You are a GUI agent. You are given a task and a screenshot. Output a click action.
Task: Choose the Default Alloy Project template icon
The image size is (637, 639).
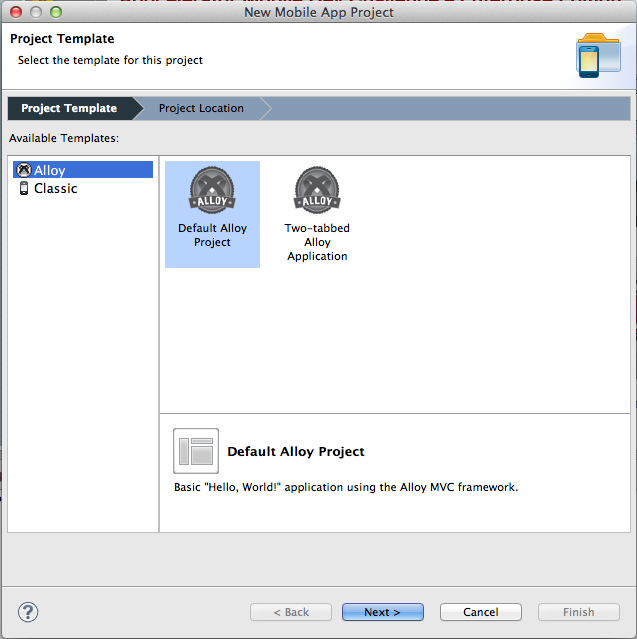212,190
